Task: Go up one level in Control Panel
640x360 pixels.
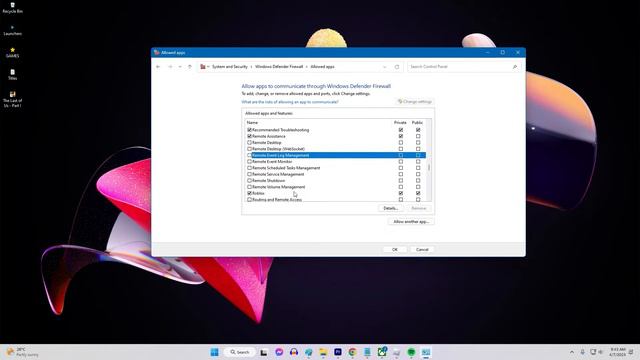Action: (189, 67)
